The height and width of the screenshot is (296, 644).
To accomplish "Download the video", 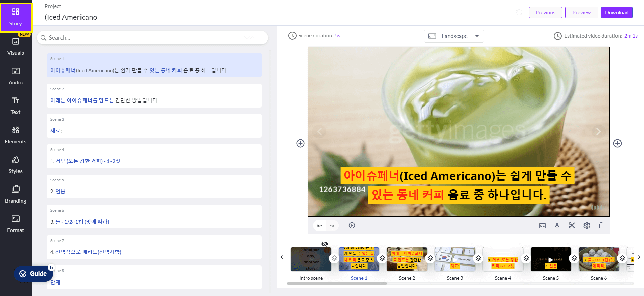I will click(616, 13).
